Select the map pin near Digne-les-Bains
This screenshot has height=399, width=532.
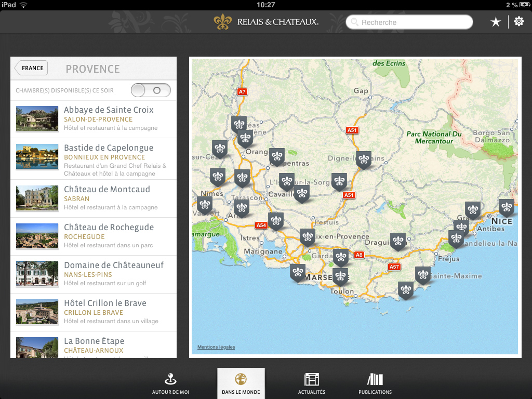click(364, 159)
